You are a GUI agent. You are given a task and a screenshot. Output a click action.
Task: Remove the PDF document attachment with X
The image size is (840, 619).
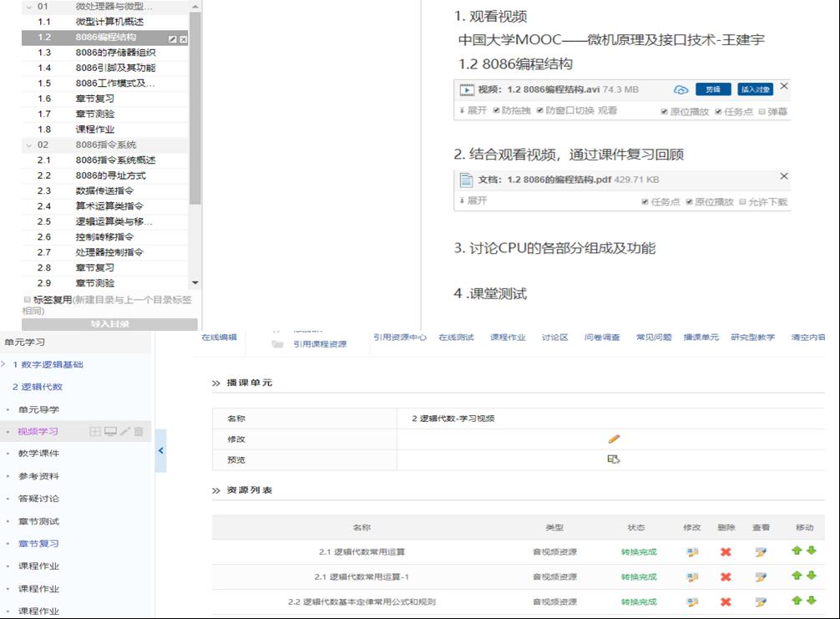coord(783,176)
